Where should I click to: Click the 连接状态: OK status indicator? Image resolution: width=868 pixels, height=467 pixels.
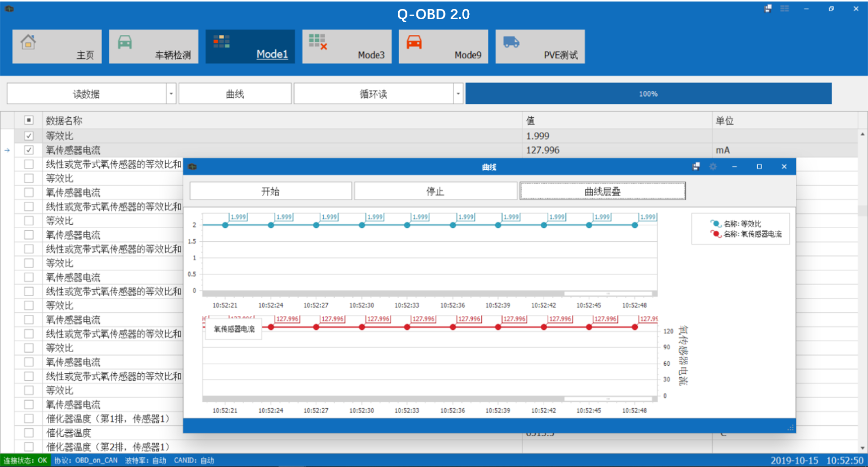tap(26, 460)
